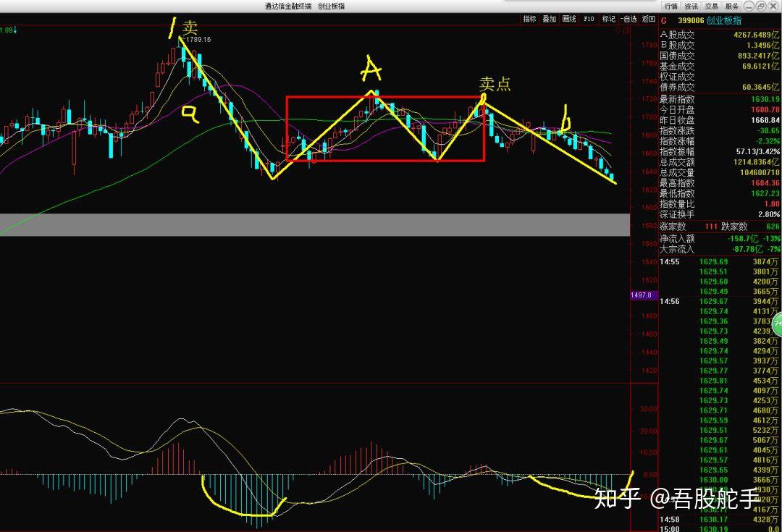This screenshot has height=532, width=782.
Task: Select the 399006 创业板指 title
Action: [x=709, y=21]
